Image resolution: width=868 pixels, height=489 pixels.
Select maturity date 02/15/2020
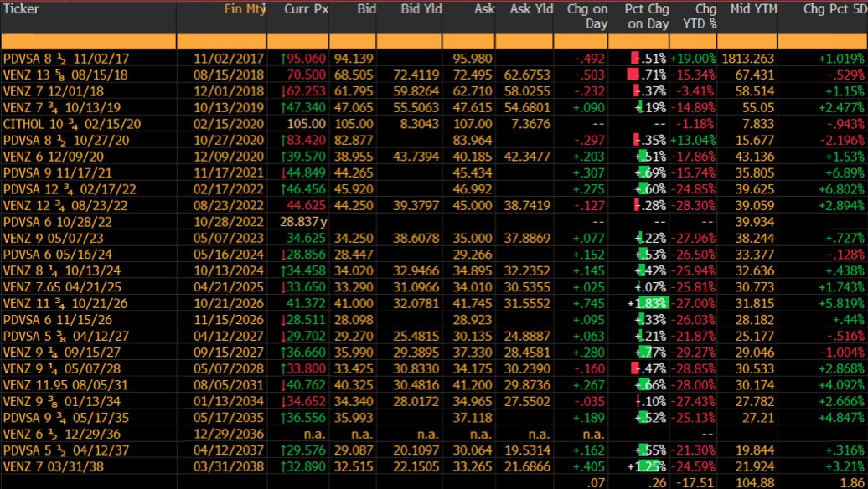[230, 124]
